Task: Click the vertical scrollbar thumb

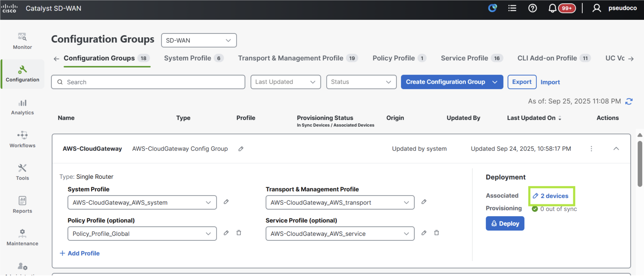Action: [640, 164]
